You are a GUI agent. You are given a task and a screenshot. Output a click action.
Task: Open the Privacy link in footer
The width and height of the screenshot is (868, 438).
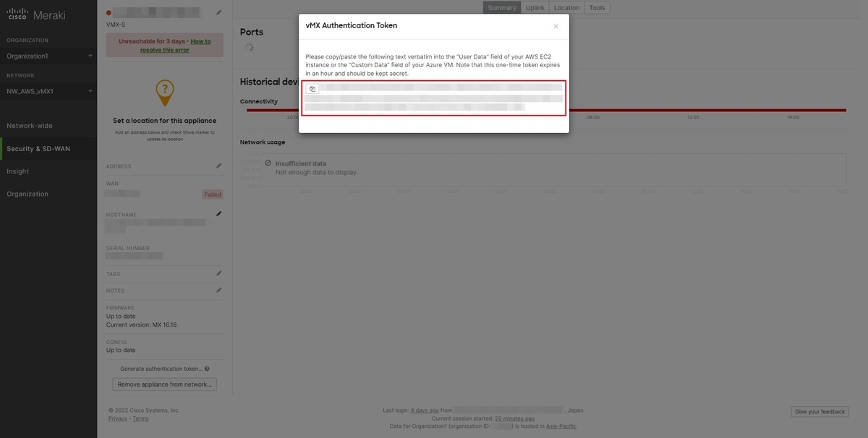(x=118, y=418)
